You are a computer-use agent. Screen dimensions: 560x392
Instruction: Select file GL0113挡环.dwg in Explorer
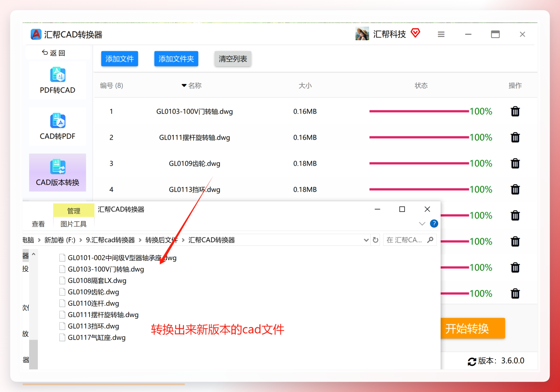(89, 326)
